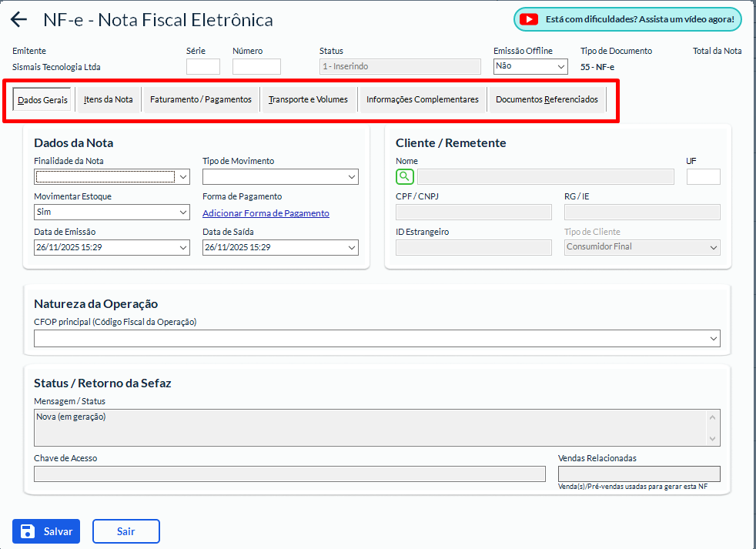Switch to Faturamento / Pagamentos tab
Screen dimensions: 756x549
click(201, 99)
